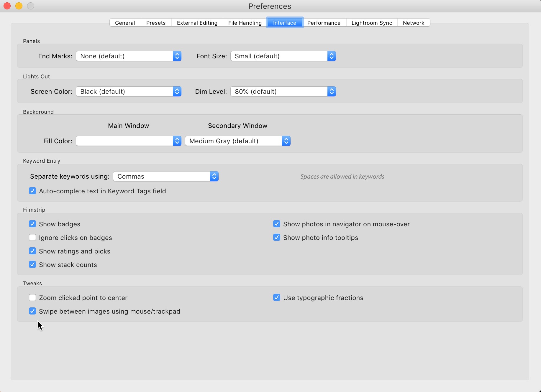Screen dimensions: 541x392
Task: Switch to Lightroom Sync tab
Action: click(372, 23)
